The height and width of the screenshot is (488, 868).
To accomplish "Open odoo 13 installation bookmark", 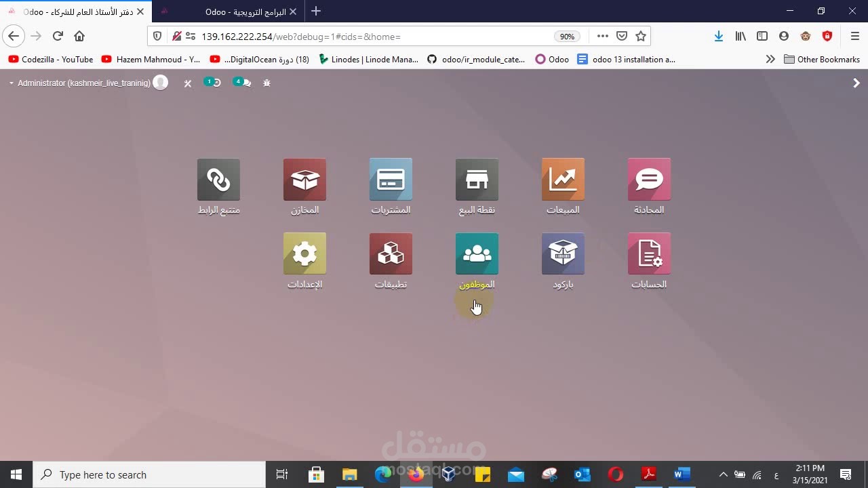I will (x=627, y=60).
